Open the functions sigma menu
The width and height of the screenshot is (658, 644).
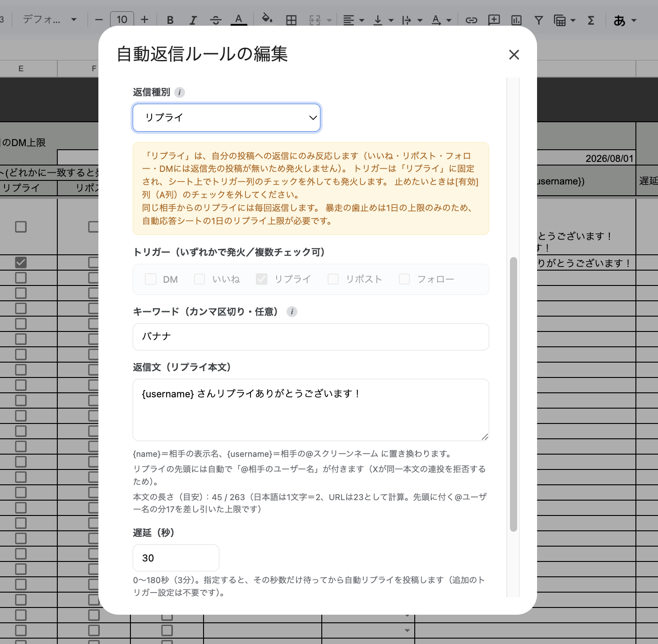point(591,20)
